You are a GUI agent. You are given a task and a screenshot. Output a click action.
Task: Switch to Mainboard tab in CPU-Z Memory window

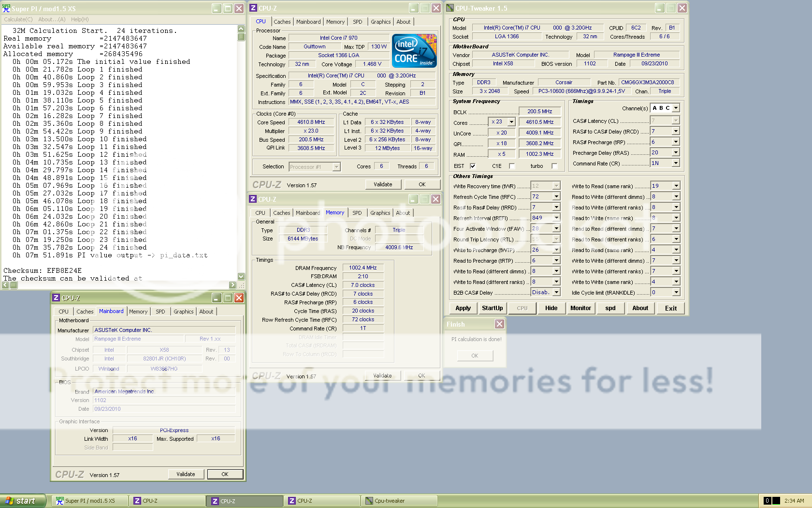click(x=308, y=213)
